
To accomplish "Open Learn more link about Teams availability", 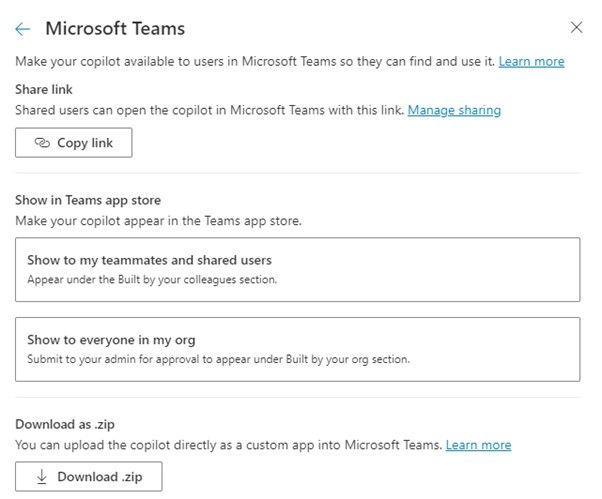I will (x=531, y=61).
